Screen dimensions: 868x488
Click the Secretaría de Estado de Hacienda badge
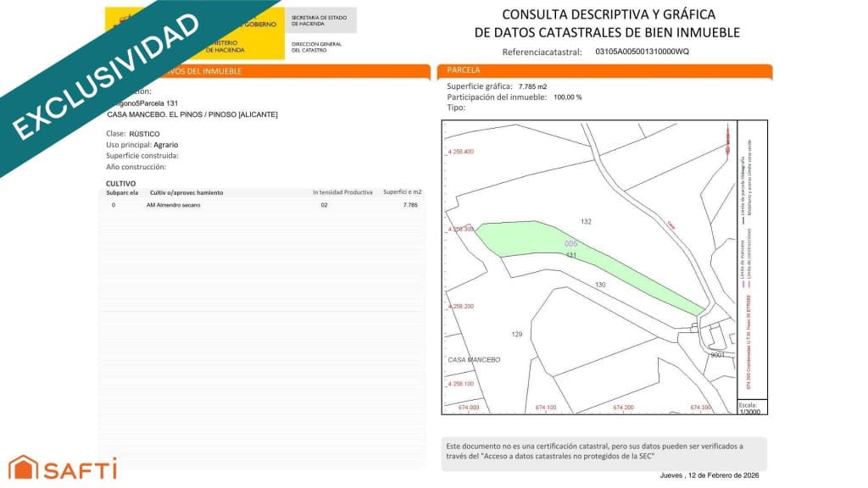[320, 20]
